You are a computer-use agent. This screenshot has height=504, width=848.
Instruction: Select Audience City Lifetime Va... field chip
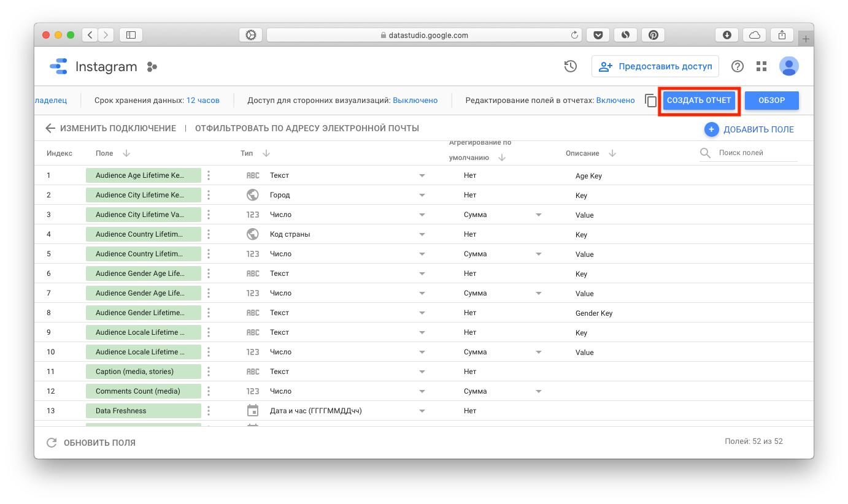click(x=144, y=215)
